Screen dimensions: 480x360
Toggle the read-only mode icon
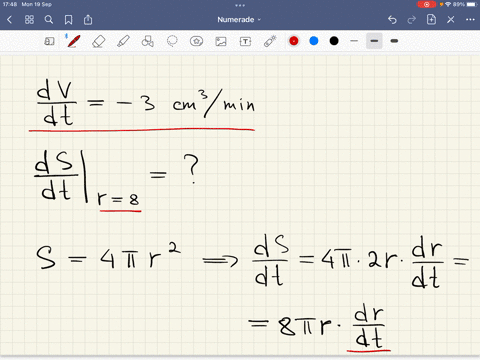[49, 41]
